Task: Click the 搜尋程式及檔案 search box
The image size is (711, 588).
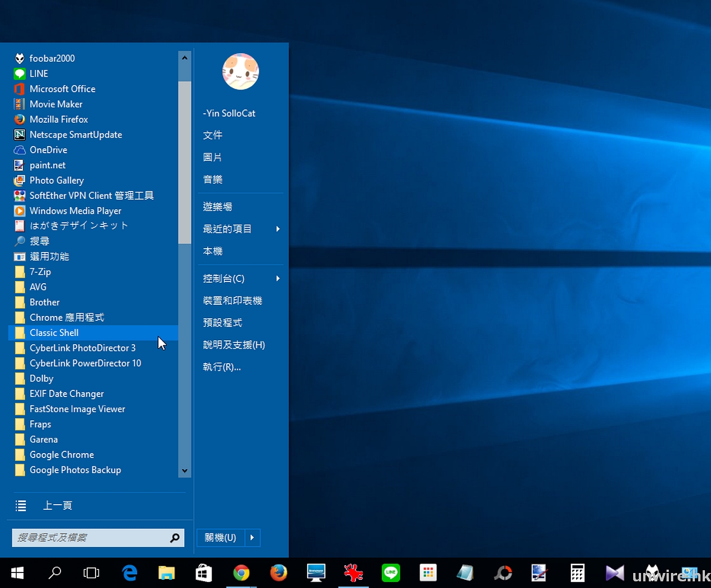Action: tap(90, 537)
